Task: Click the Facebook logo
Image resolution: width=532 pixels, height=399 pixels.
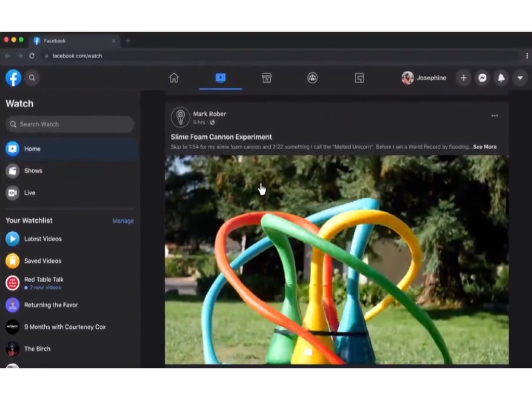Action: 13,78
